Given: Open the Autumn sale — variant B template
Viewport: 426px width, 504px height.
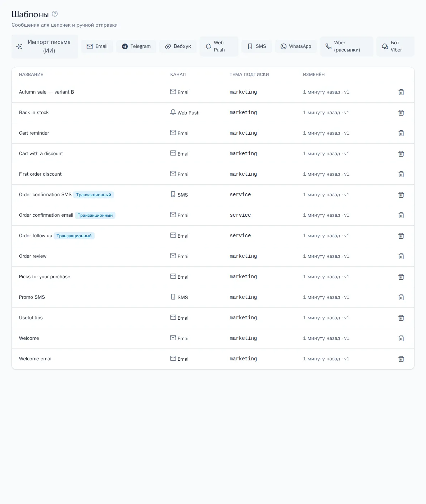Looking at the screenshot, I should coord(46,92).
